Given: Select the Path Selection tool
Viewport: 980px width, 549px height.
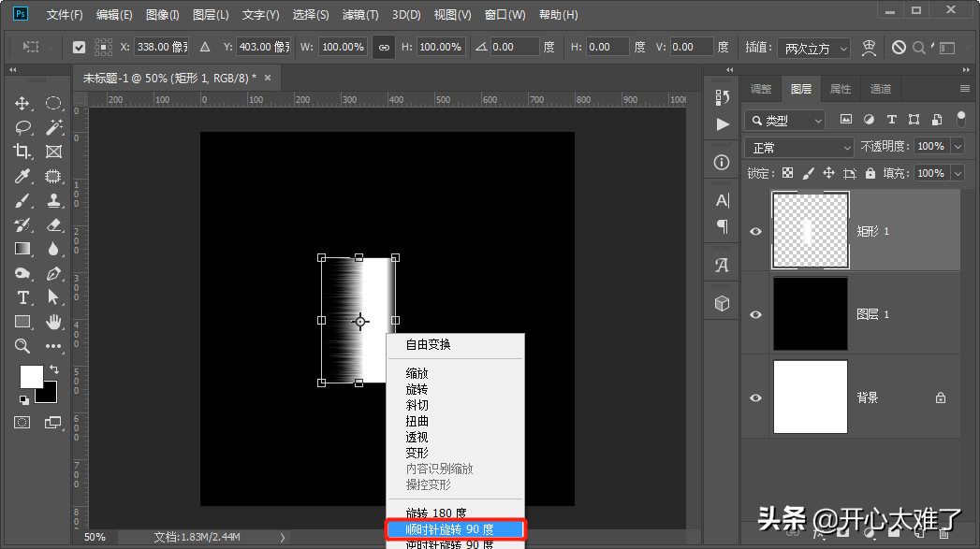Looking at the screenshot, I should pos(53,297).
